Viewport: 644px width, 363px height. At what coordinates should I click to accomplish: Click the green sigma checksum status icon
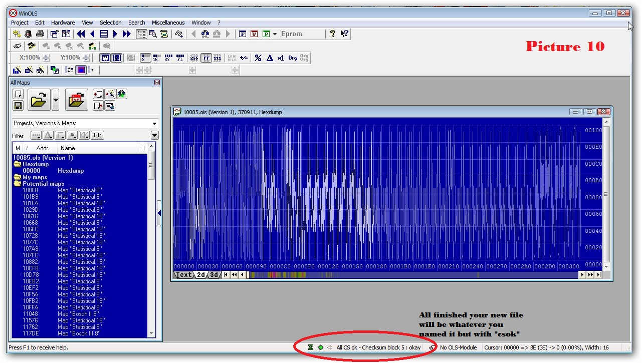point(311,347)
